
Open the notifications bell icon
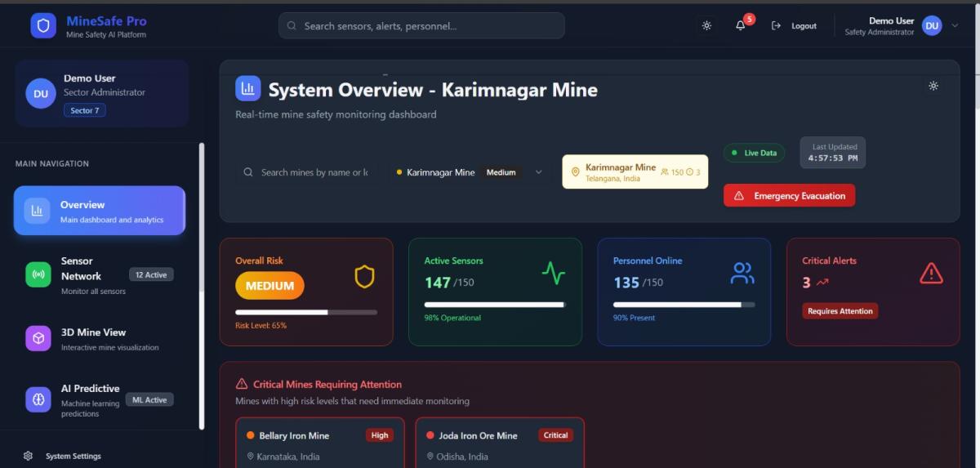tap(741, 25)
